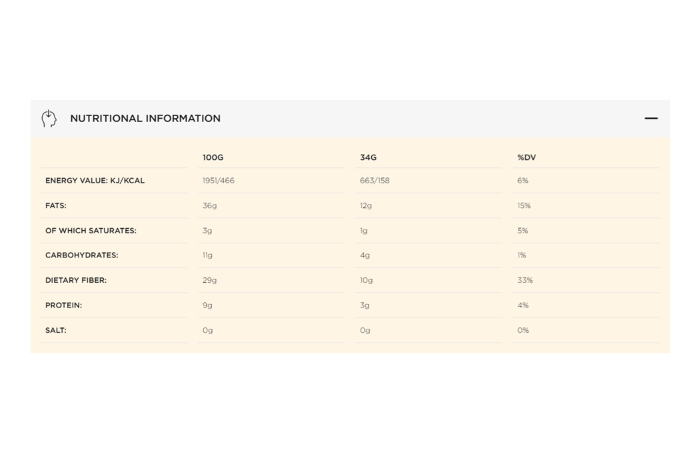700x467 pixels.
Task: Click the Protein row label
Action: click(x=63, y=306)
